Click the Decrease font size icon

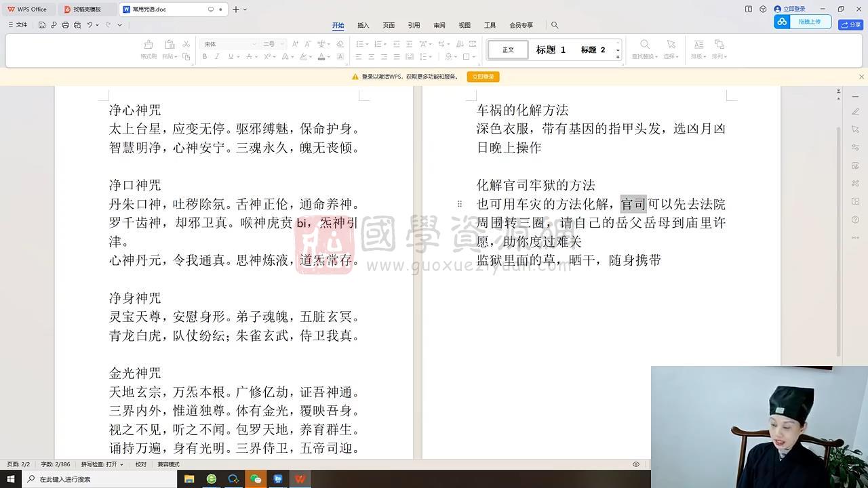[x=307, y=44]
